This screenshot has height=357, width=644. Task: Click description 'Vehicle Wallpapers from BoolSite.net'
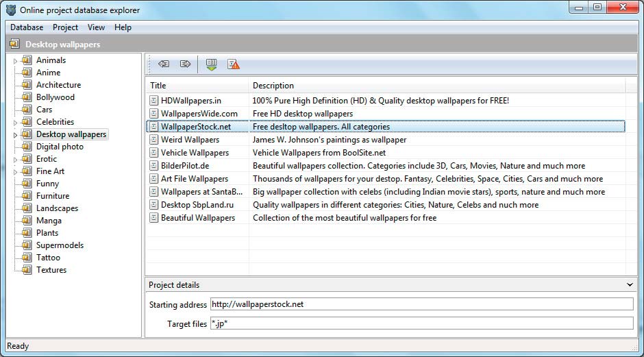pos(319,152)
